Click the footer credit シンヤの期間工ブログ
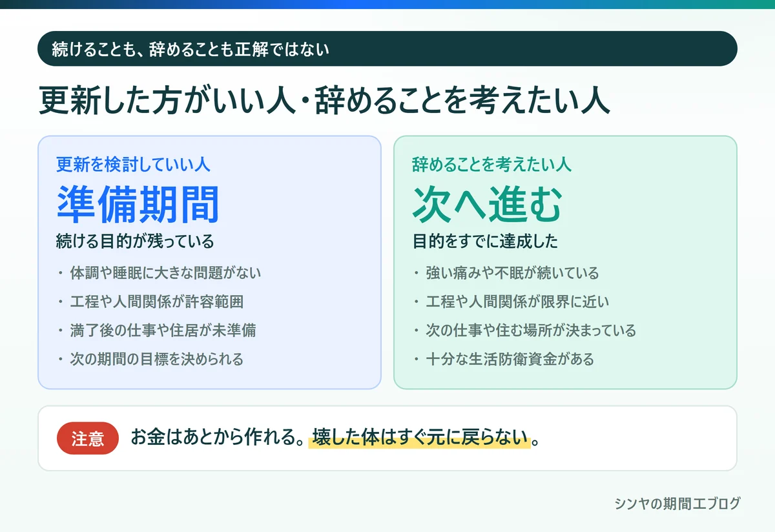The height and width of the screenshot is (532, 775). 677,504
